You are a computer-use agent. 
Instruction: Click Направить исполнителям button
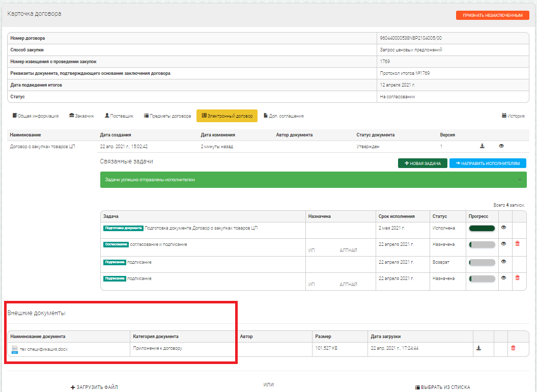[x=487, y=163]
